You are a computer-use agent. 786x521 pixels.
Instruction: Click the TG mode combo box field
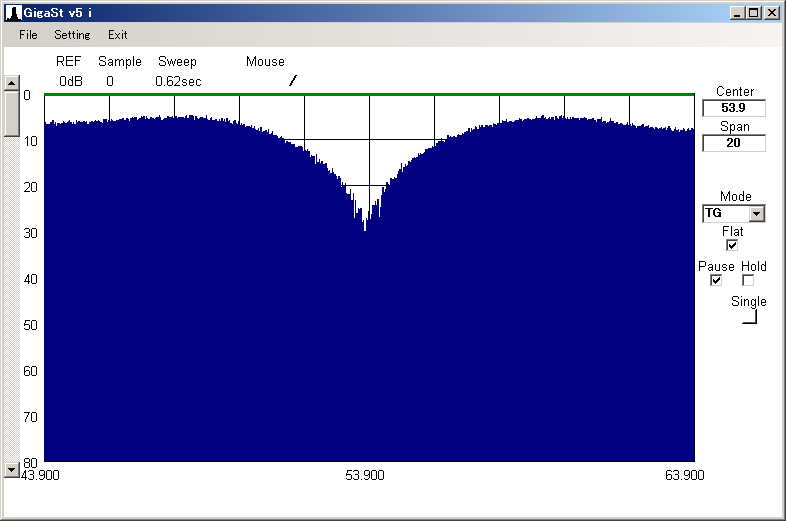point(725,213)
